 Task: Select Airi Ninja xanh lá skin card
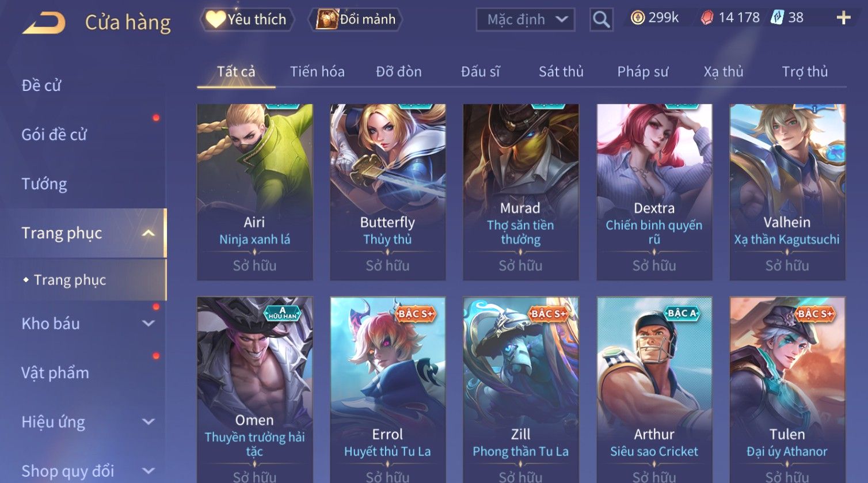[x=254, y=192]
